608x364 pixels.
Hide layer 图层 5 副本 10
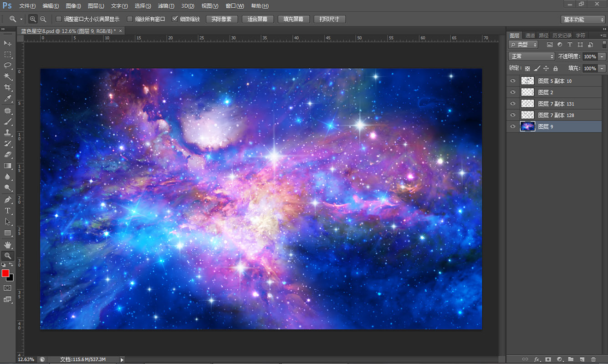pyautogui.click(x=513, y=81)
